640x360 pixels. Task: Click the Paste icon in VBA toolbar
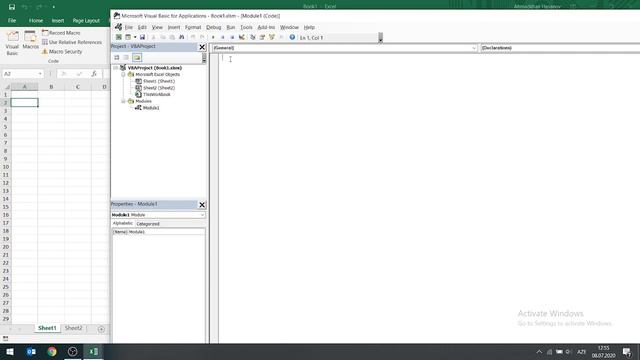[172, 37]
